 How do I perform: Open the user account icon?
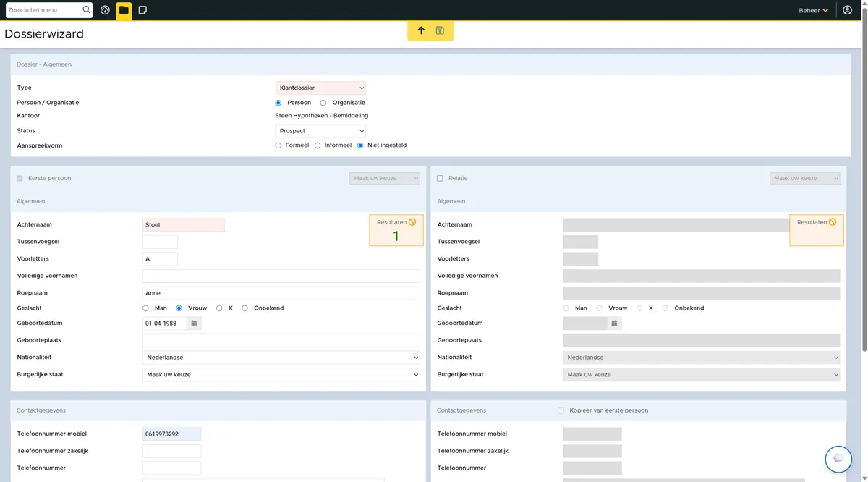848,10
